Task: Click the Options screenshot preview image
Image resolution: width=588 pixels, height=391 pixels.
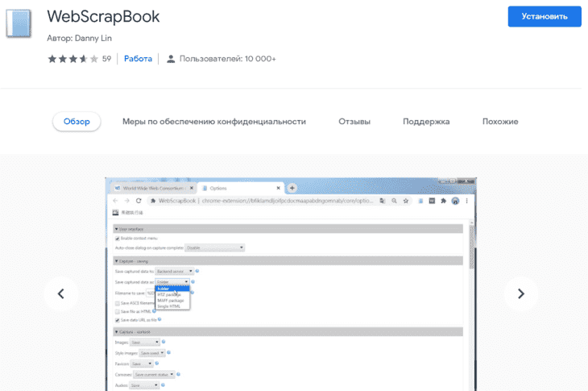Action: (291, 285)
